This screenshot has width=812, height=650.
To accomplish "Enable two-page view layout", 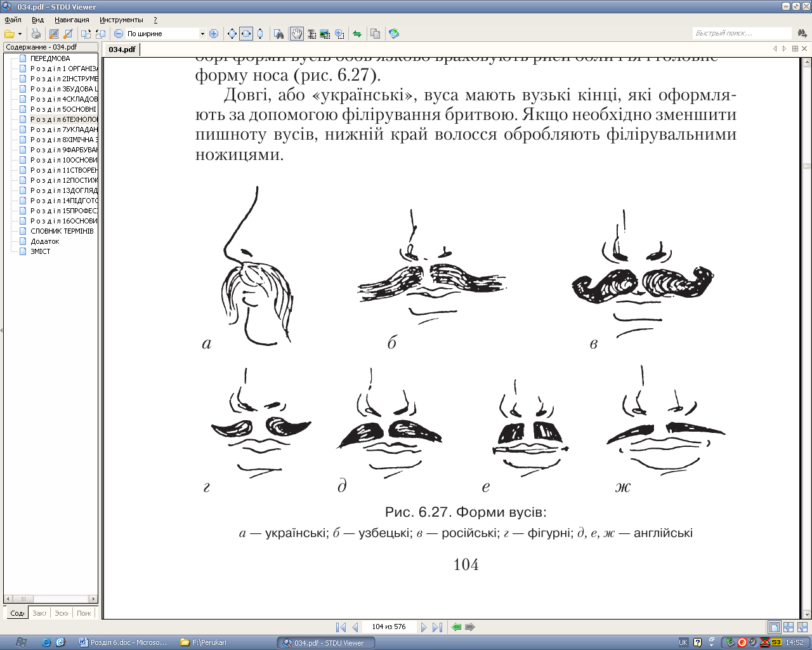I will [789, 627].
